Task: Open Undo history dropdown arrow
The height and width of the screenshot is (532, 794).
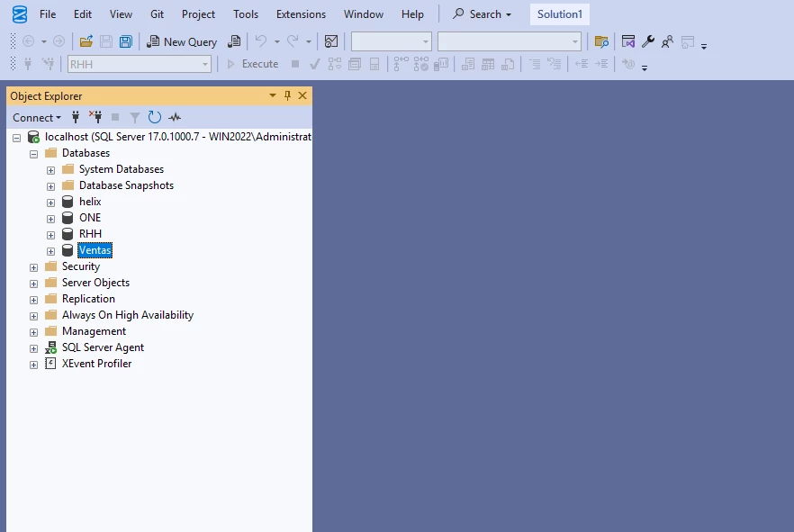Action: (x=277, y=41)
